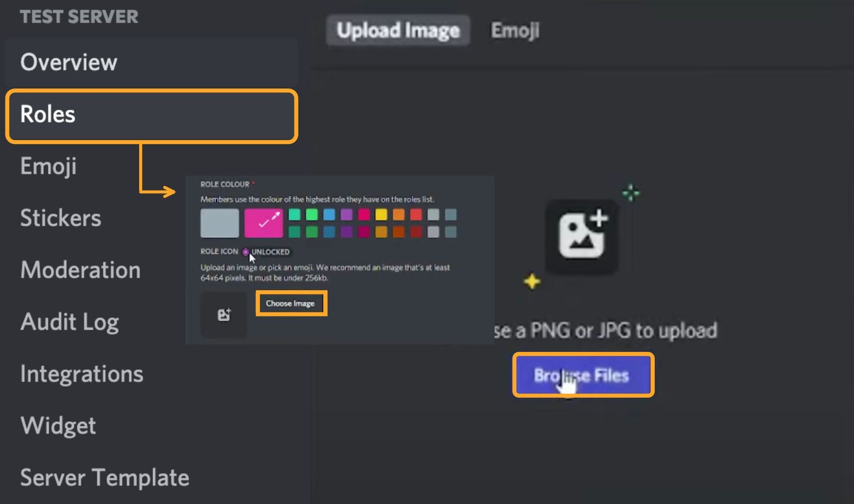Open the Server Template section
This screenshot has width=854, height=504.
pyautogui.click(x=104, y=478)
